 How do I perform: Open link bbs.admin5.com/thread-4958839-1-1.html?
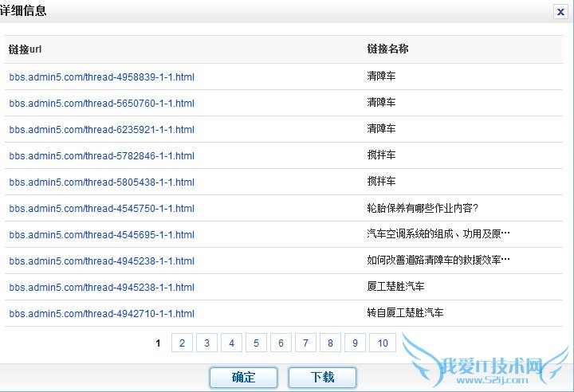point(102,77)
